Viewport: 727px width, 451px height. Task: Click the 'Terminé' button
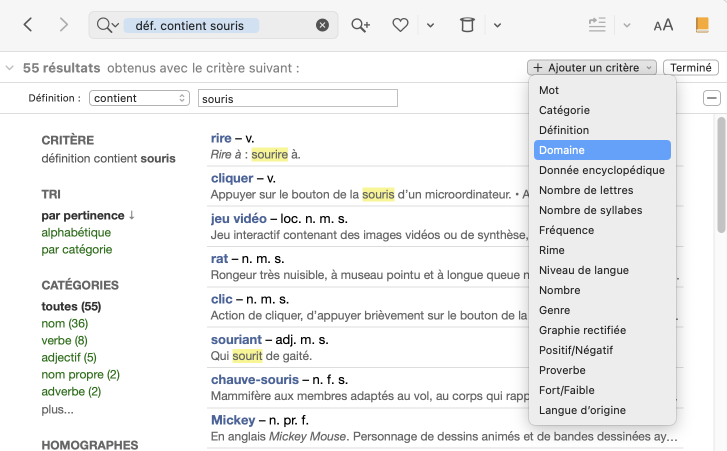coord(691,68)
